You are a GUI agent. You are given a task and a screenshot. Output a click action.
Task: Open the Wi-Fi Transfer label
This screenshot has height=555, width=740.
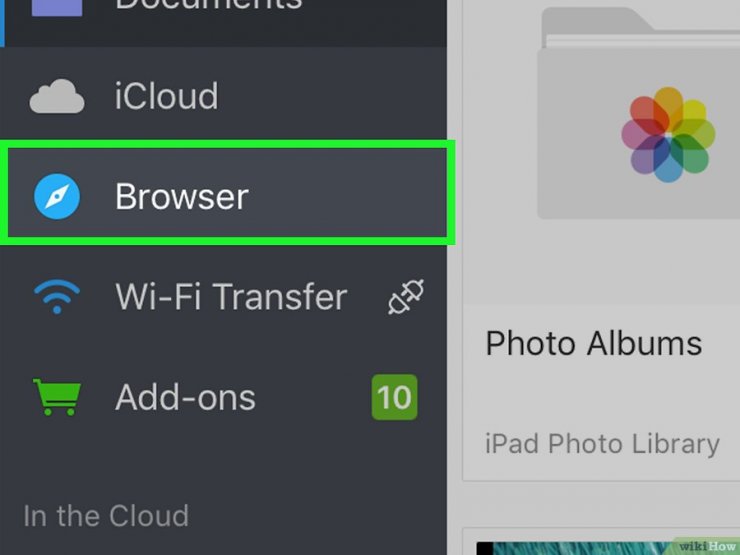click(x=231, y=296)
